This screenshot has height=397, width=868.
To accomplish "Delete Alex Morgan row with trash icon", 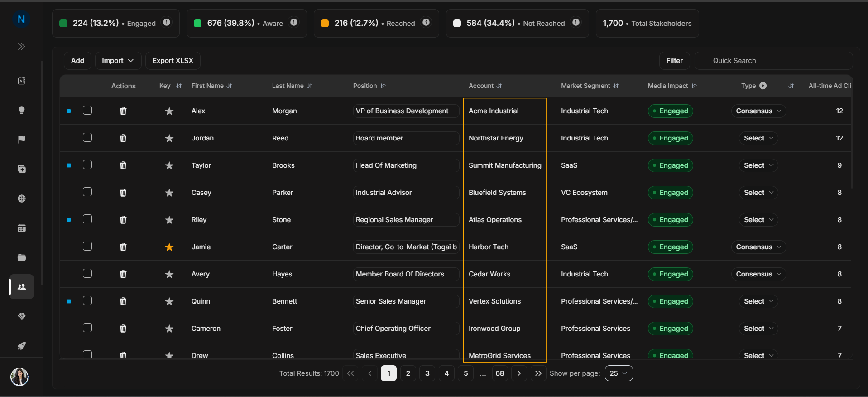I will coord(123,111).
